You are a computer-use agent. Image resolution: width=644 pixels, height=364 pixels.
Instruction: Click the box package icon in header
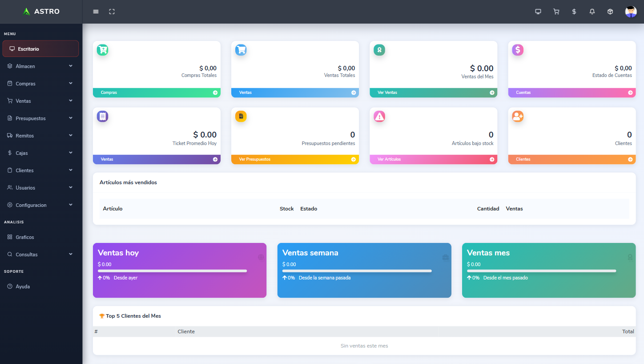(610, 12)
